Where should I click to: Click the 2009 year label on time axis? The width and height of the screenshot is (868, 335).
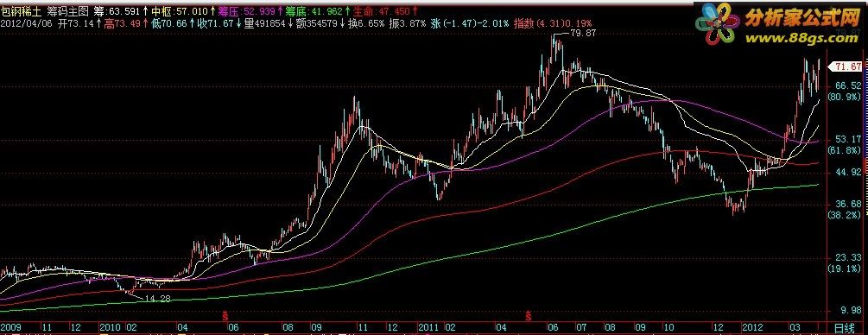[10, 326]
